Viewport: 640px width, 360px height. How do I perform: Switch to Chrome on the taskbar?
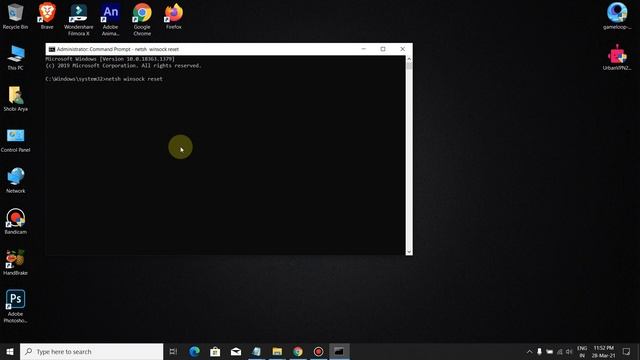[x=298, y=351]
